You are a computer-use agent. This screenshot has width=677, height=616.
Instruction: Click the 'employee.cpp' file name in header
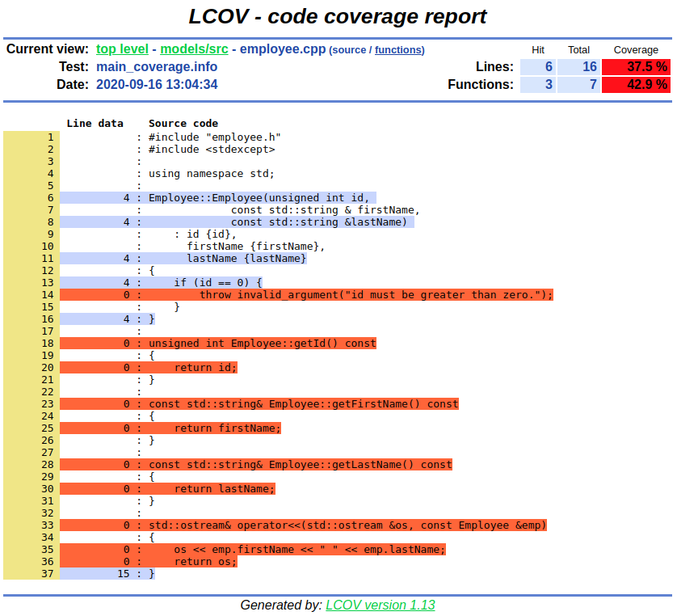[x=283, y=49]
